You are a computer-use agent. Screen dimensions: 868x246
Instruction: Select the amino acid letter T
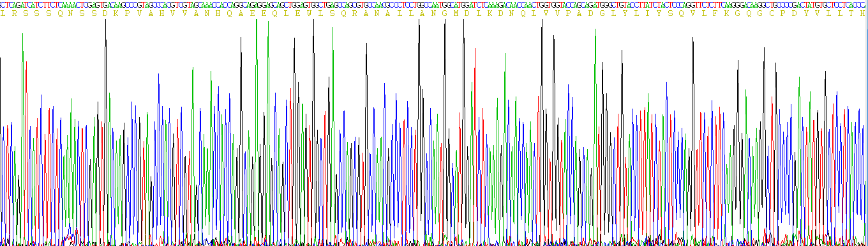[850, 13]
